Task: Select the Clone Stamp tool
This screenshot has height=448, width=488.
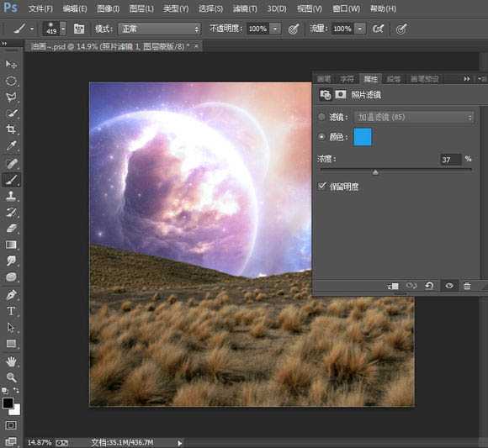Action: pyautogui.click(x=11, y=196)
